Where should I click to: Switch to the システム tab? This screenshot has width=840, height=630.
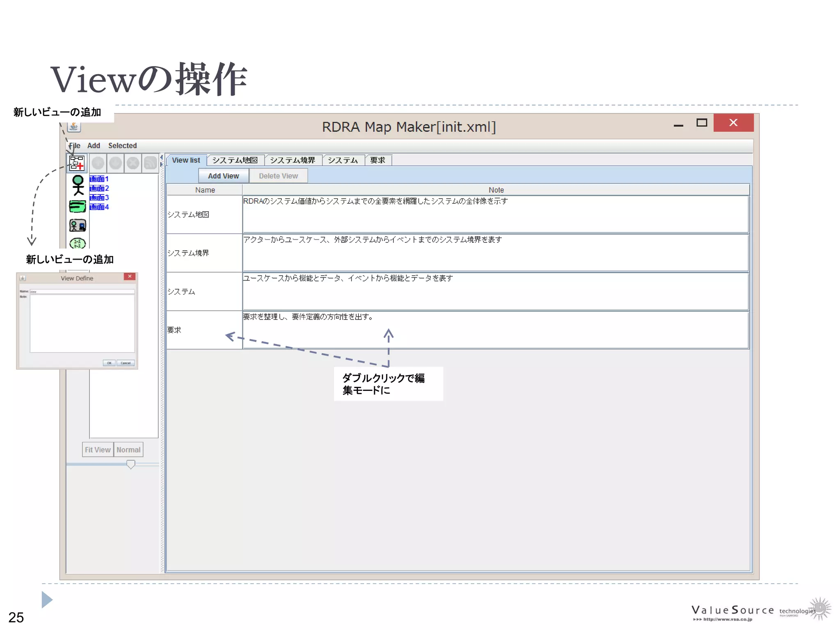(x=343, y=160)
